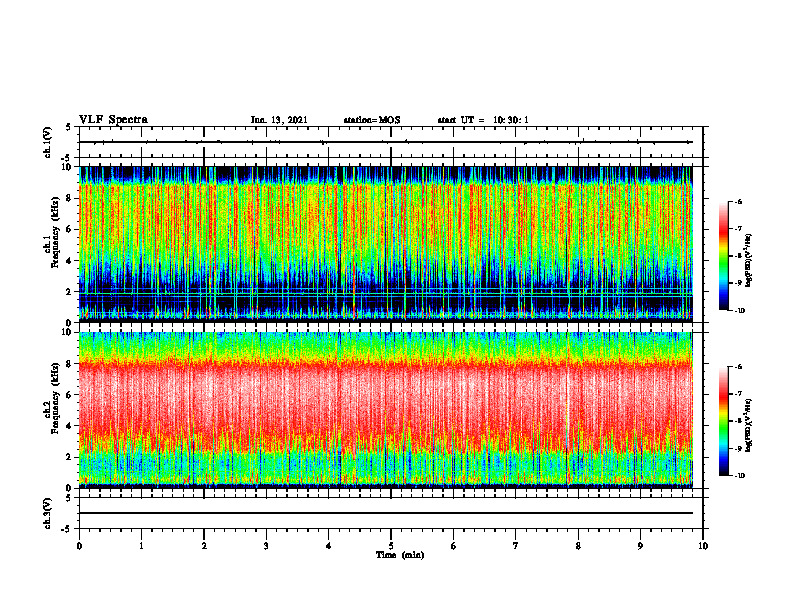
Task: Select the "start UT = 10:30: 1" text
Action: pyautogui.click(x=483, y=120)
